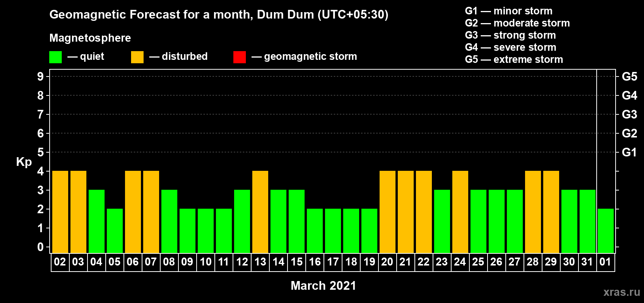
Task: Click the orange bar for March 28
Action: pyautogui.click(x=533, y=212)
